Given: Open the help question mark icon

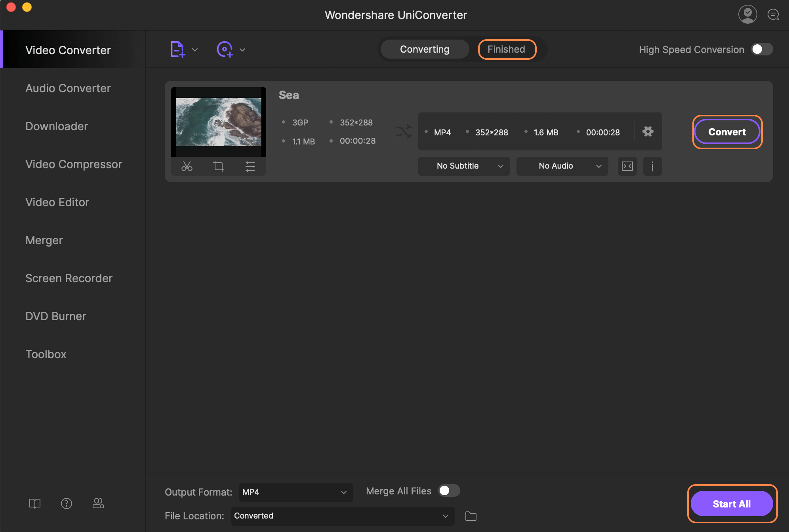Looking at the screenshot, I should click(x=66, y=503).
